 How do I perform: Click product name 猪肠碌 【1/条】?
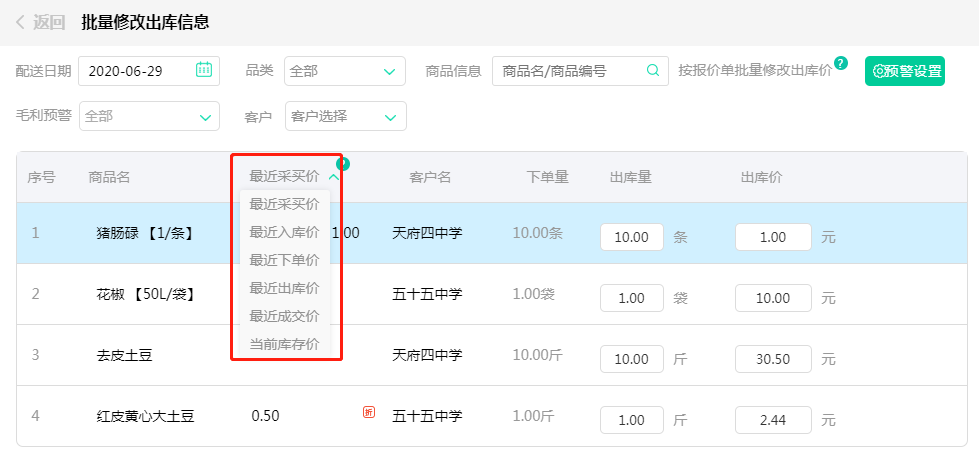pyautogui.click(x=146, y=234)
